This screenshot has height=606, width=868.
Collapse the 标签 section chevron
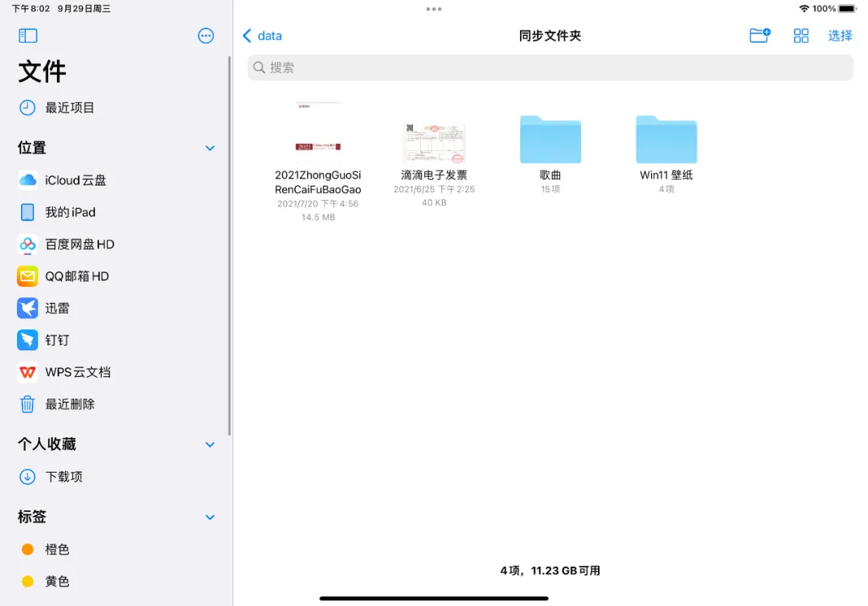210,517
